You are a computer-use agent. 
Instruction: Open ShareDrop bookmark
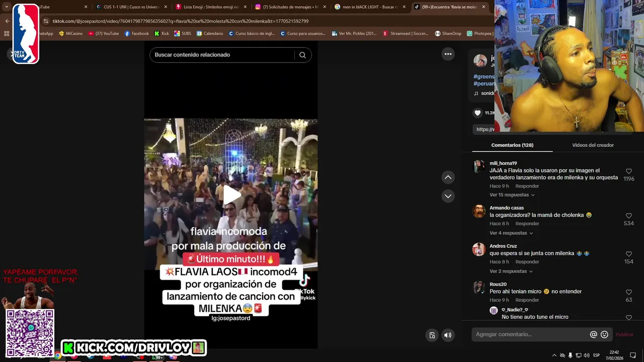448,34
